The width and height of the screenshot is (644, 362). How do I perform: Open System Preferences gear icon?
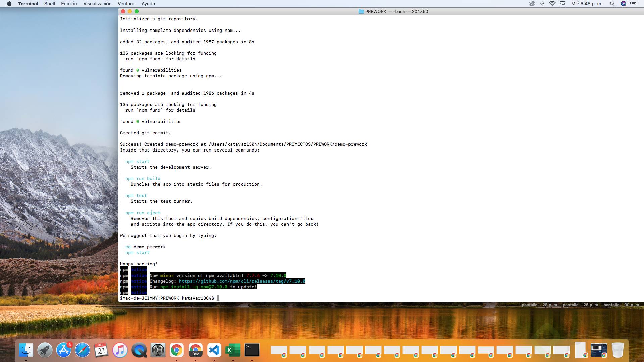(158, 350)
